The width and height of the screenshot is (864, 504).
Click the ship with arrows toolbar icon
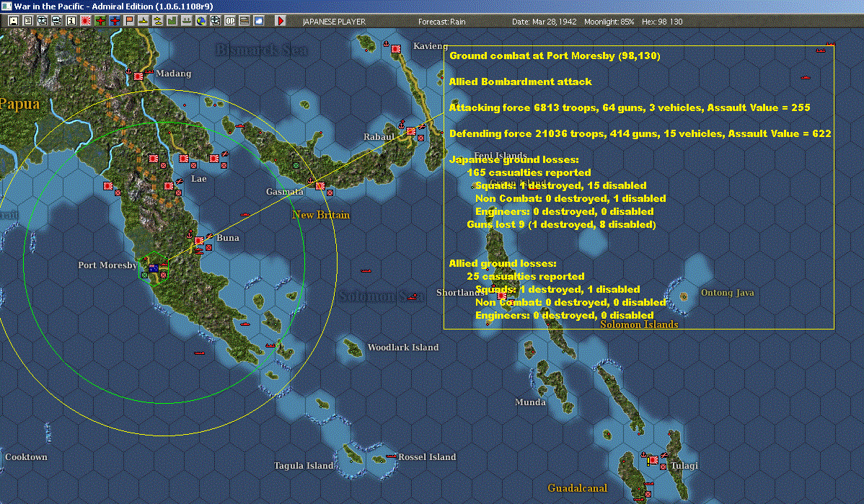pyautogui.click(x=186, y=21)
